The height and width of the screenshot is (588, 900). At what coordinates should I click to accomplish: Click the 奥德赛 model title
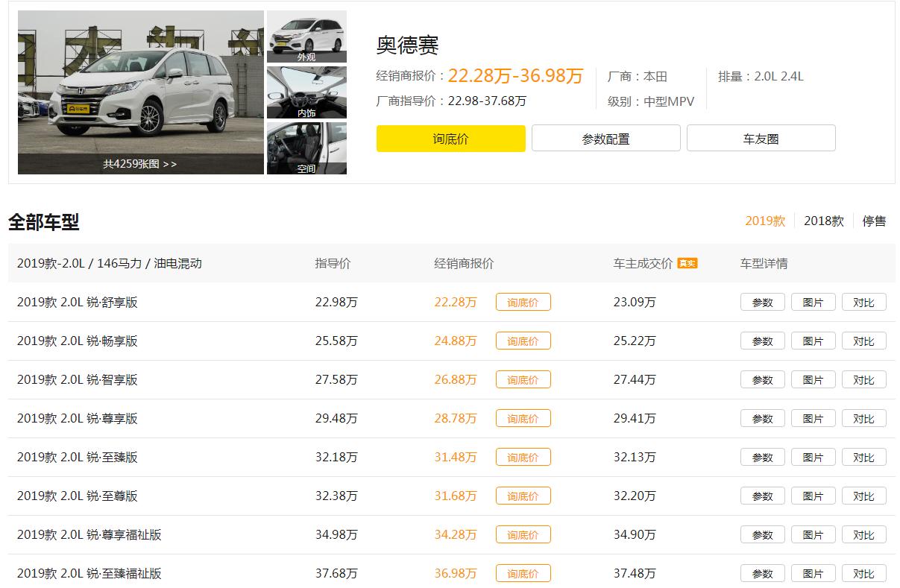pyautogui.click(x=407, y=45)
